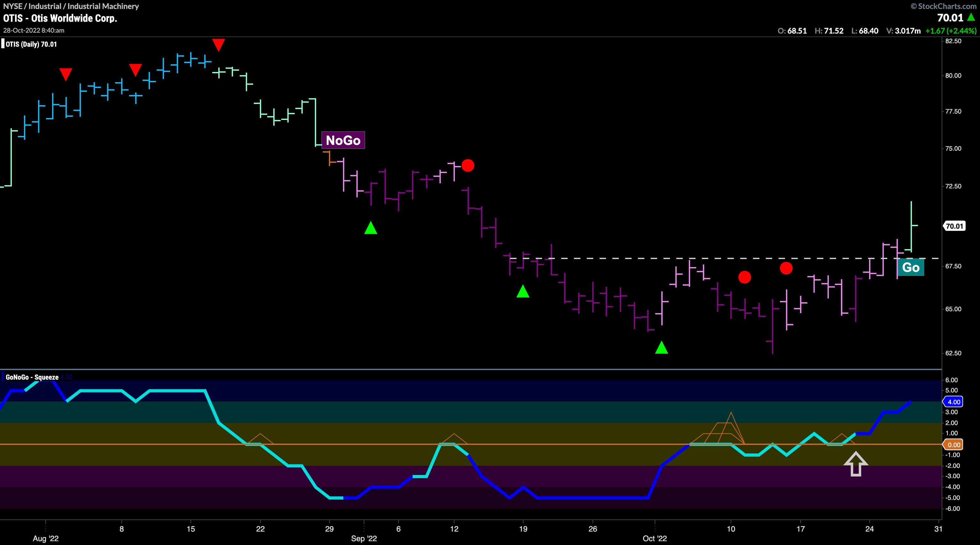Click the last teal price bar at 70.01
Image resolution: width=980 pixels, height=545 pixels.
[x=912, y=226]
